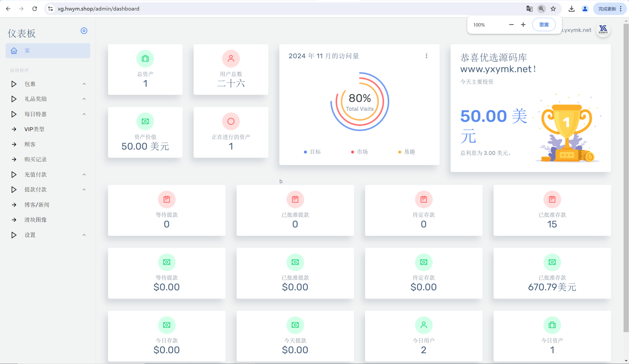Bookmark this page with star icon

pos(553,9)
